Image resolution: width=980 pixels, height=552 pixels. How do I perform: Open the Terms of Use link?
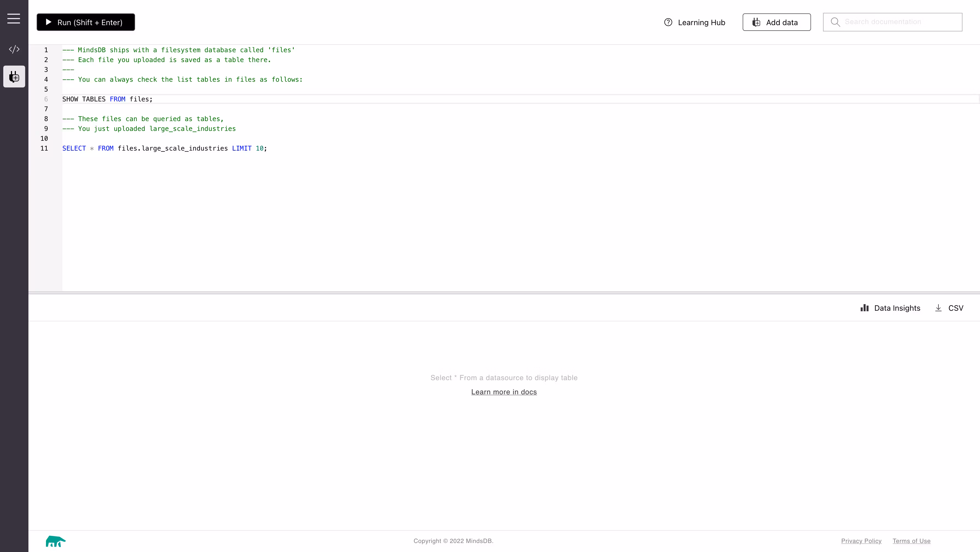(x=911, y=541)
